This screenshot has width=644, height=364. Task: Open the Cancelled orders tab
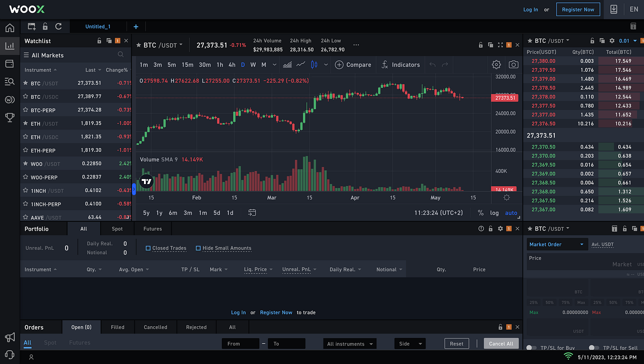tap(155, 327)
